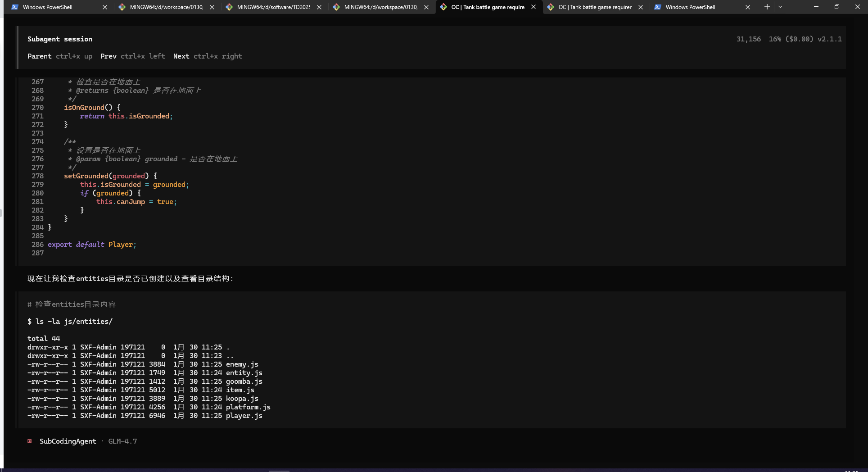Click Next session navigation label
The height and width of the screenshot is (472, 868).
pos(181,56)
